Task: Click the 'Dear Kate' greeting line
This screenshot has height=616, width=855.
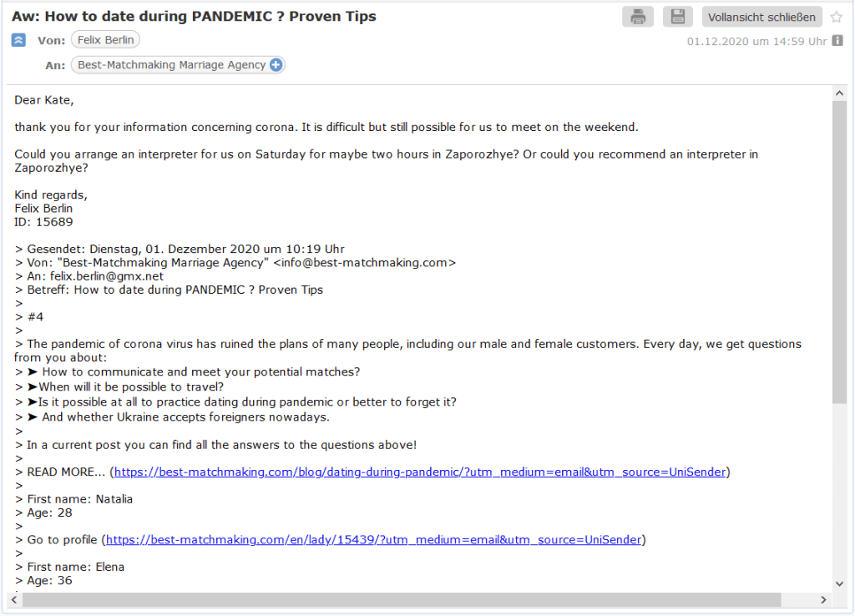Action: pos(44,100)
